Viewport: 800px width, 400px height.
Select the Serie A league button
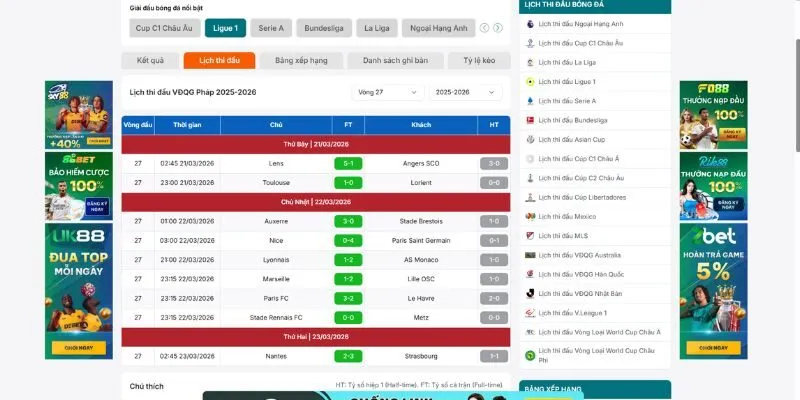pos(271,28)
